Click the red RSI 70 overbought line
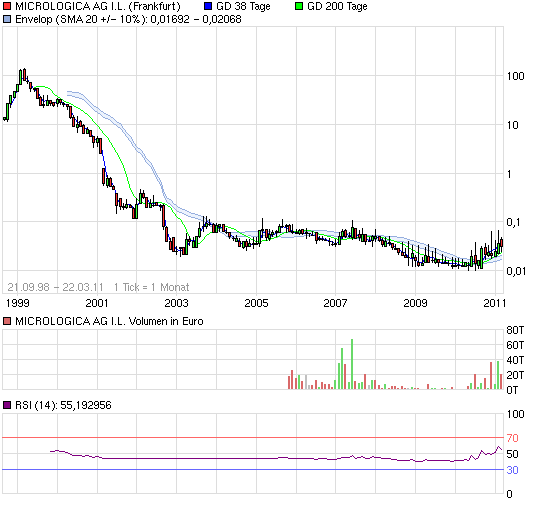545x515 pixels. 253,438
